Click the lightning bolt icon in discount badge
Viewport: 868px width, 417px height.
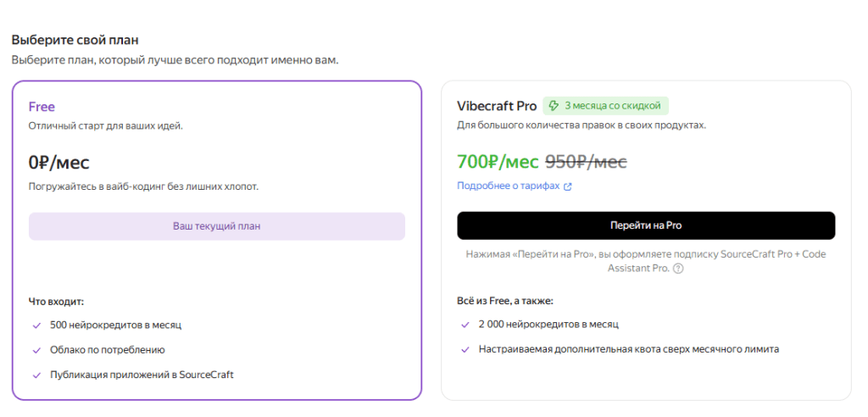point(554,106)
